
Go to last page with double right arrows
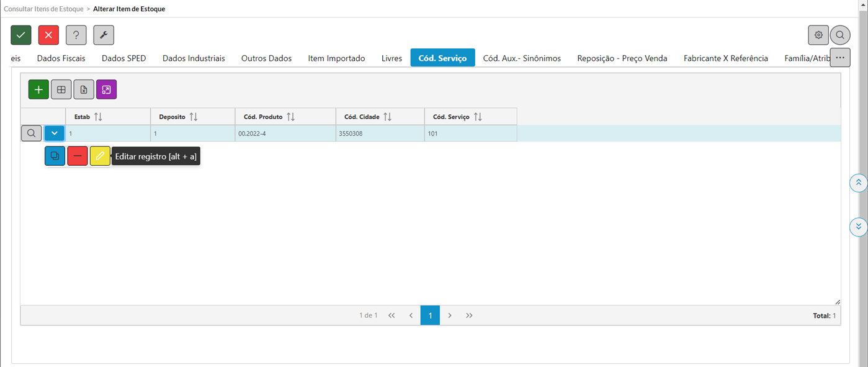coord(469,315)
